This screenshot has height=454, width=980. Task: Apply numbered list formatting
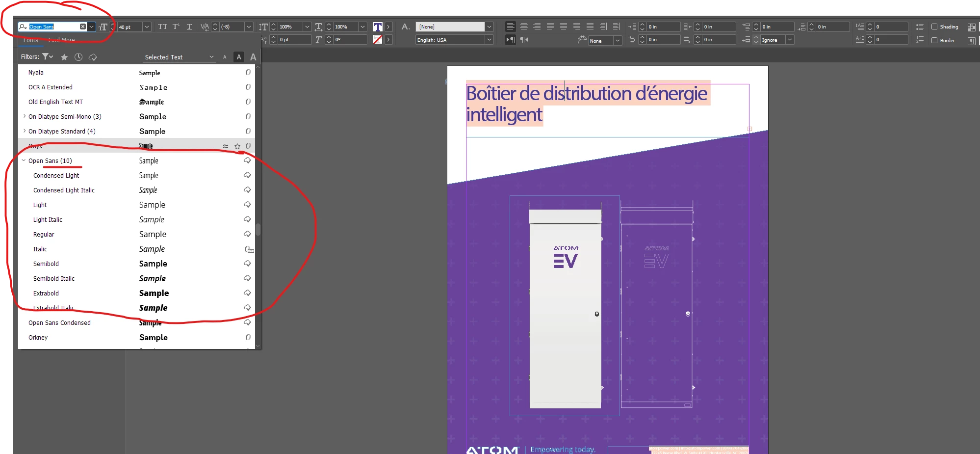(x=920, y=40)
